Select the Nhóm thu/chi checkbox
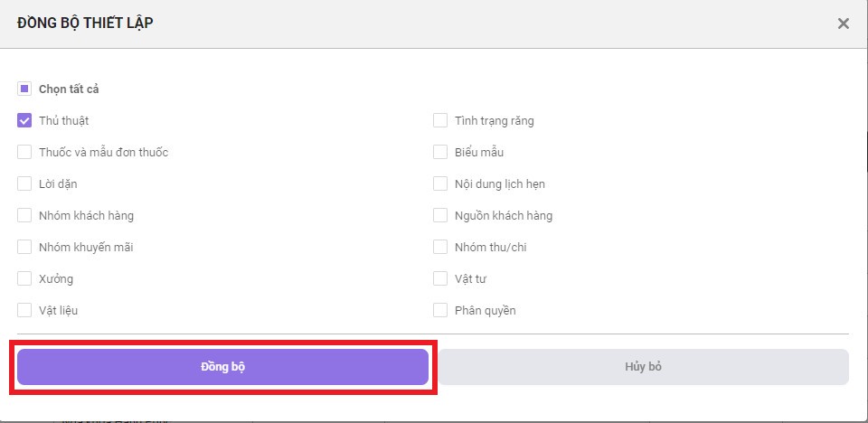This screenshot has height=423, width=868. [440, 247]
